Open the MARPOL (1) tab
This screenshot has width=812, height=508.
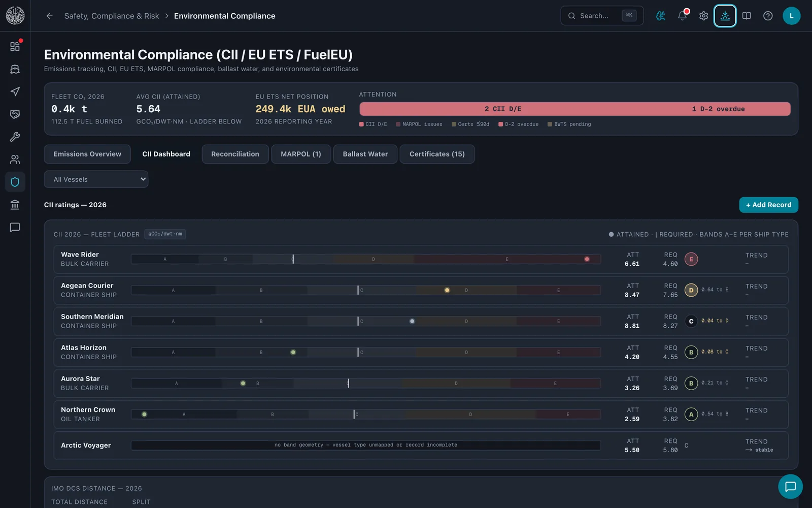coord(301,154)
